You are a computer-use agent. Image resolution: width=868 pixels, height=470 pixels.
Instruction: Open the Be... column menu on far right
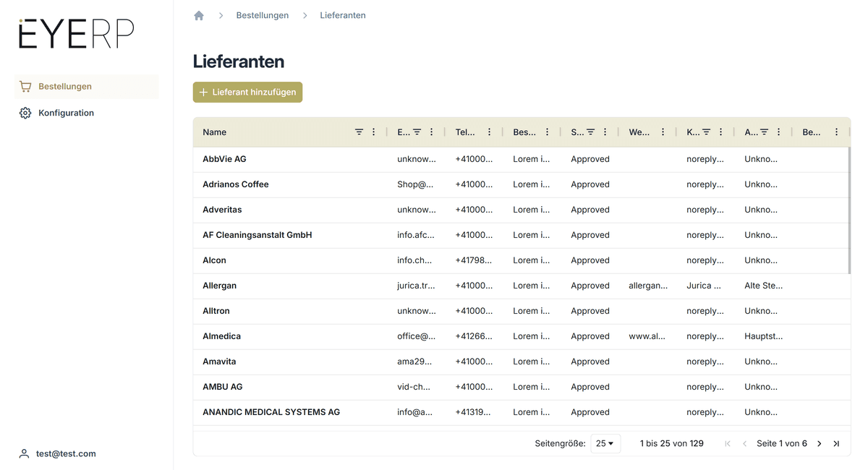coord(836,132)
